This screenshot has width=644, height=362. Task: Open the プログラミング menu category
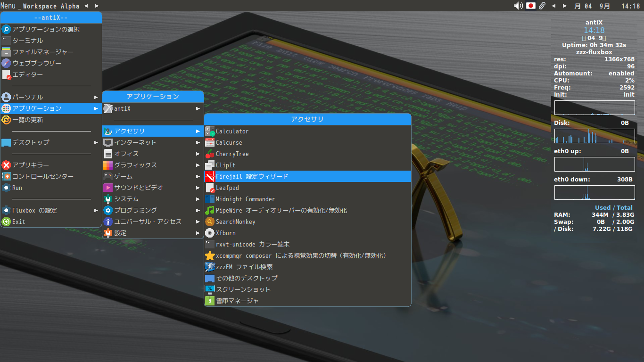[153, 210]
